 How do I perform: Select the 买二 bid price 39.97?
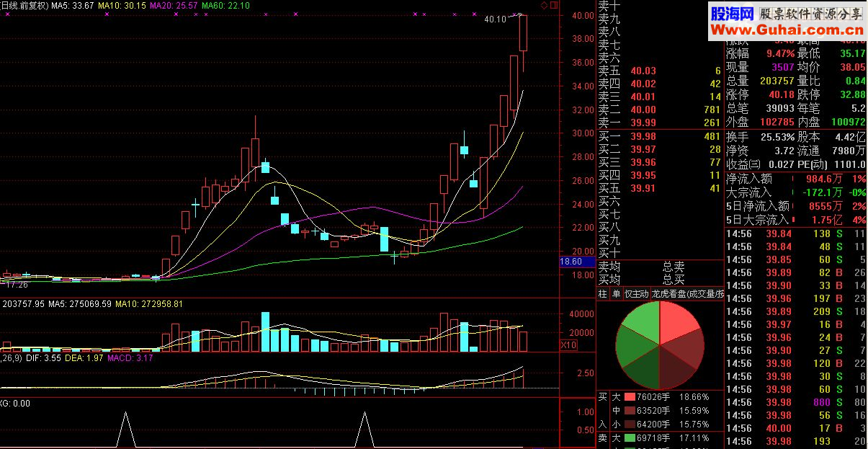[x=643, y=149]
